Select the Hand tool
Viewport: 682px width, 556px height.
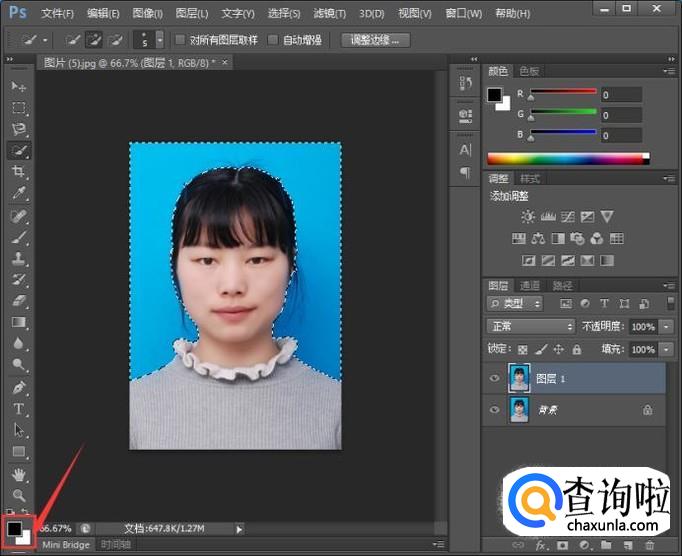(x=19, y=473)
